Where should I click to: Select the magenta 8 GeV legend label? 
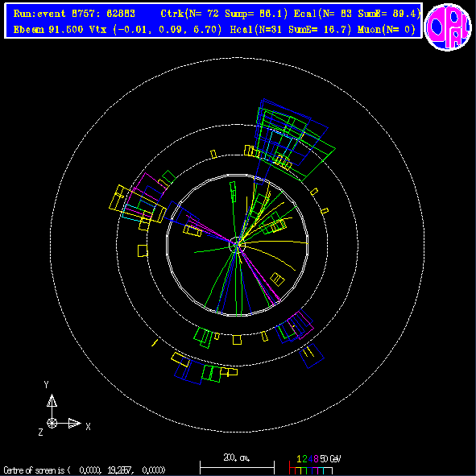pyautogui.click(x=316, y=459)
